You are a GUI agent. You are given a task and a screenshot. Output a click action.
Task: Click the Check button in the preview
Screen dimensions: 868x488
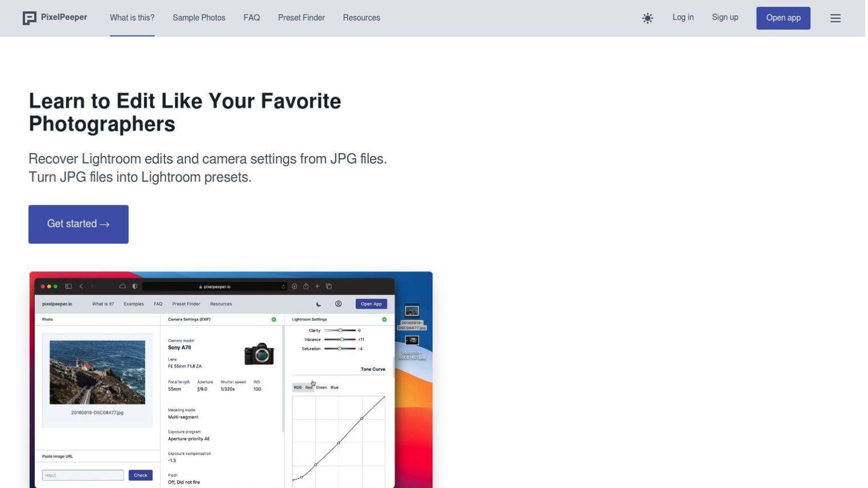[x=140, y=475]
